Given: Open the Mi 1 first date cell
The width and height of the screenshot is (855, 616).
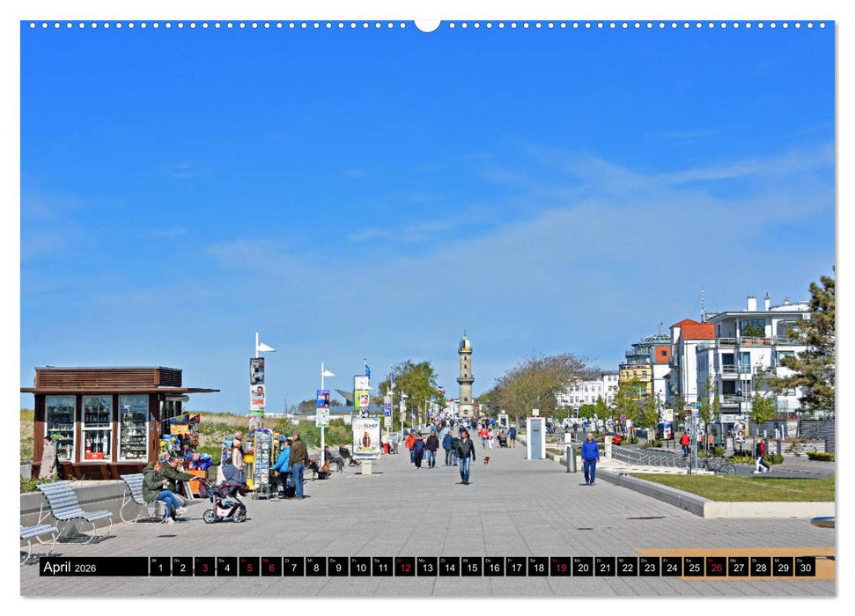Looking at the screenshot, I should coord(158,569).
